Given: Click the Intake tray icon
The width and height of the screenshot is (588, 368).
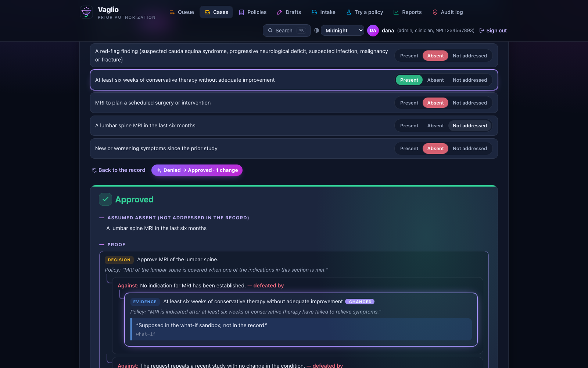Looking at the screenshot, I should coord(314,12).
